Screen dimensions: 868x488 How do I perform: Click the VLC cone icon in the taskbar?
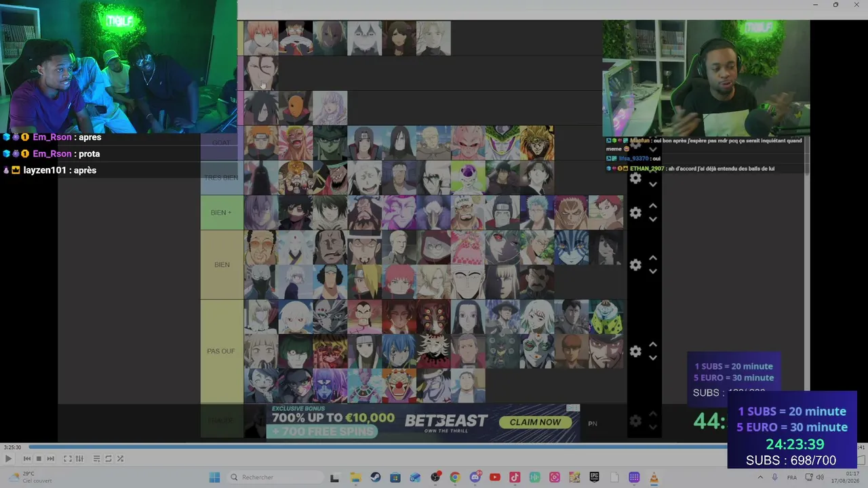point(654,477)
